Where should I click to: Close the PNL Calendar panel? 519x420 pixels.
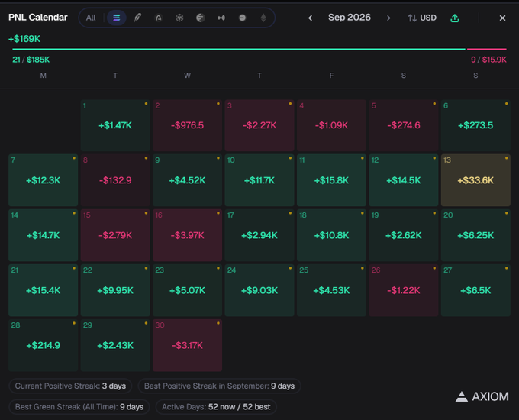pyautogui.click(x=502, y=18)
